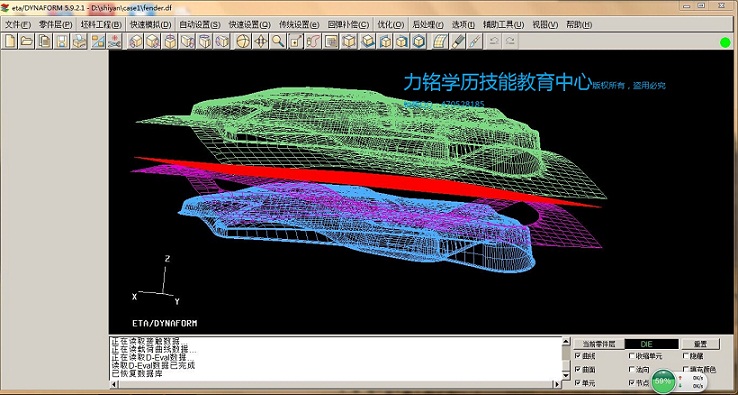Image resolution: width=738 pixels, height=395 pixels.
Task: Click the edit part (scissors) icon
Action: point(114,41)
